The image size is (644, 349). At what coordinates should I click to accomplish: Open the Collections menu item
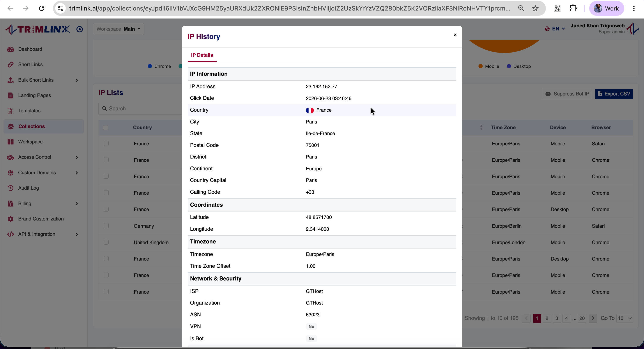click(44, 126)
